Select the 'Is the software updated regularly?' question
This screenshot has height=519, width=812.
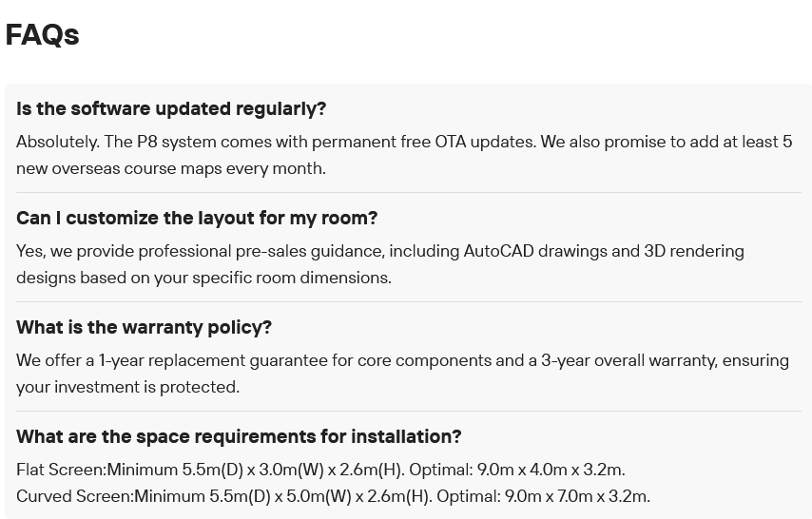tap(171, 108)
